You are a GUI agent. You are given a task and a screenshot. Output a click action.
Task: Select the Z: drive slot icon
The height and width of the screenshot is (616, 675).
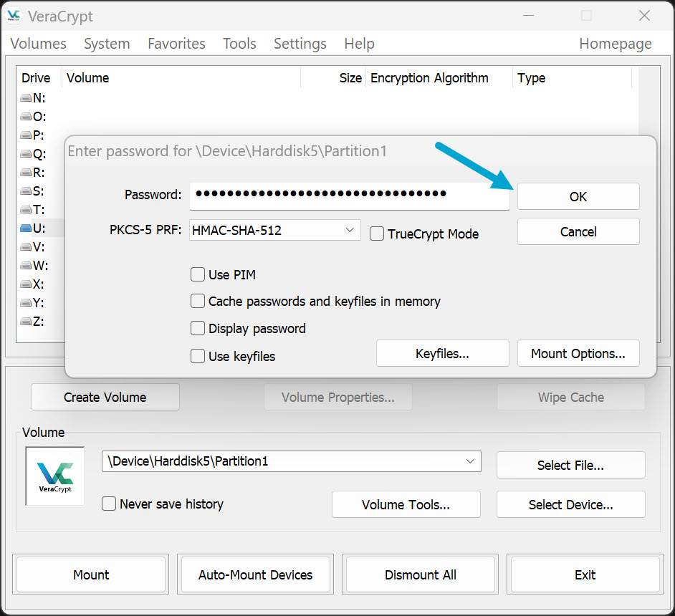(x=26, y=322)
